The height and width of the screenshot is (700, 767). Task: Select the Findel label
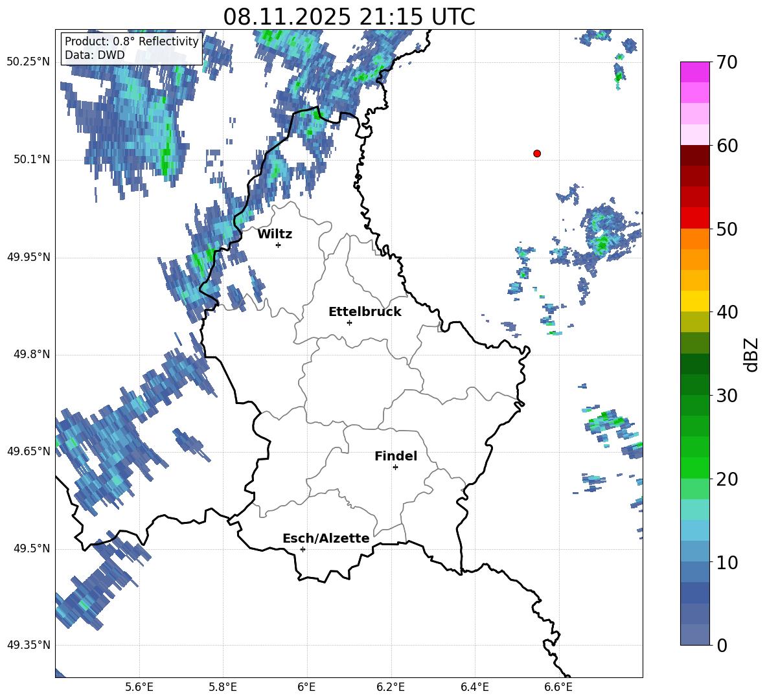[x=396, y=457]
